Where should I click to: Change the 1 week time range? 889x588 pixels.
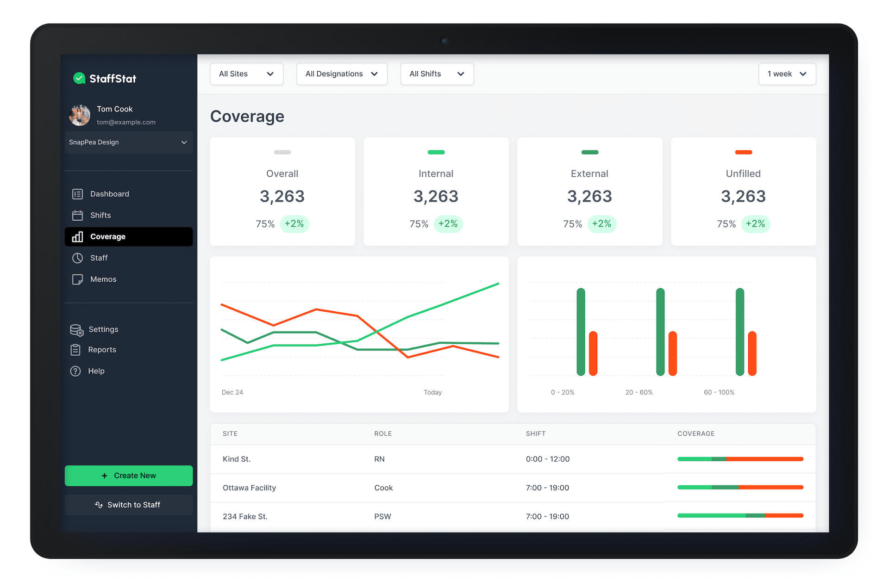[x=787, y=74]
